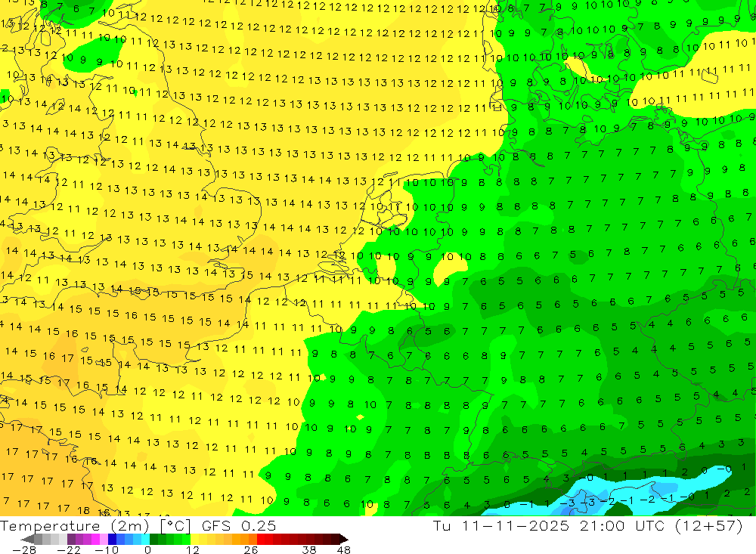Click the "12" legend scale label
This screenshot has width=756, height=554.
(193, 550)
